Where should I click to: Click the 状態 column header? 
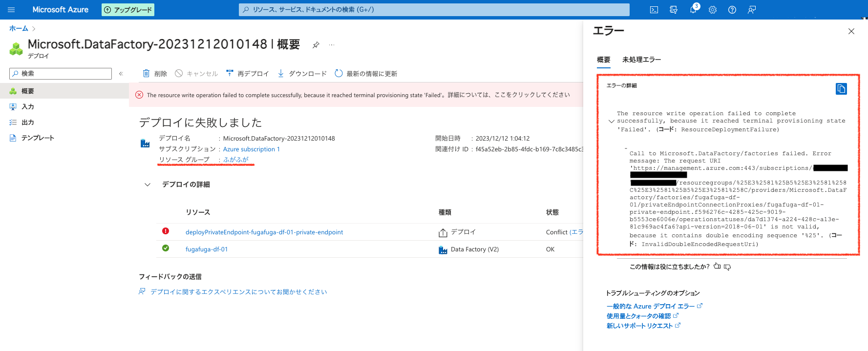[x=552, y=212]
